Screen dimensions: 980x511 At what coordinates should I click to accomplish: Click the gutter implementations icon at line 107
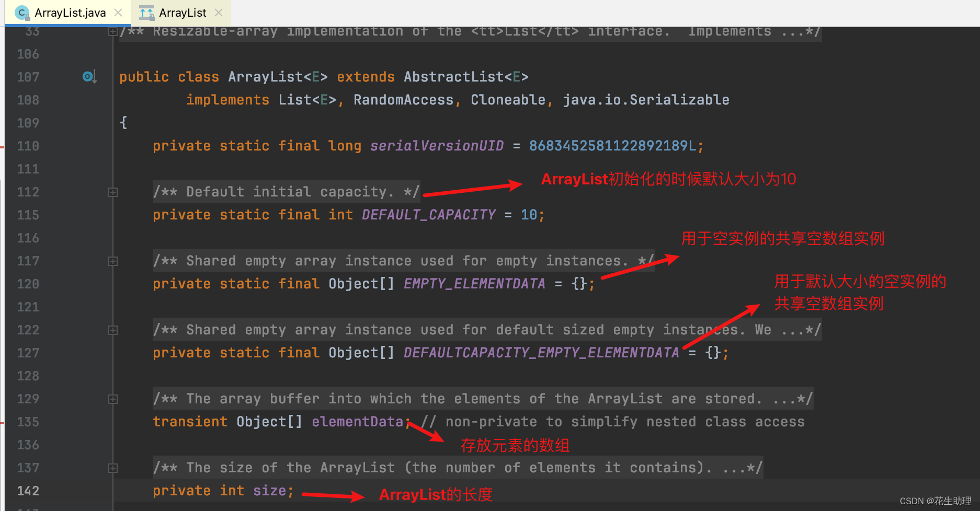pyautogui.click(x=89, y=77)
